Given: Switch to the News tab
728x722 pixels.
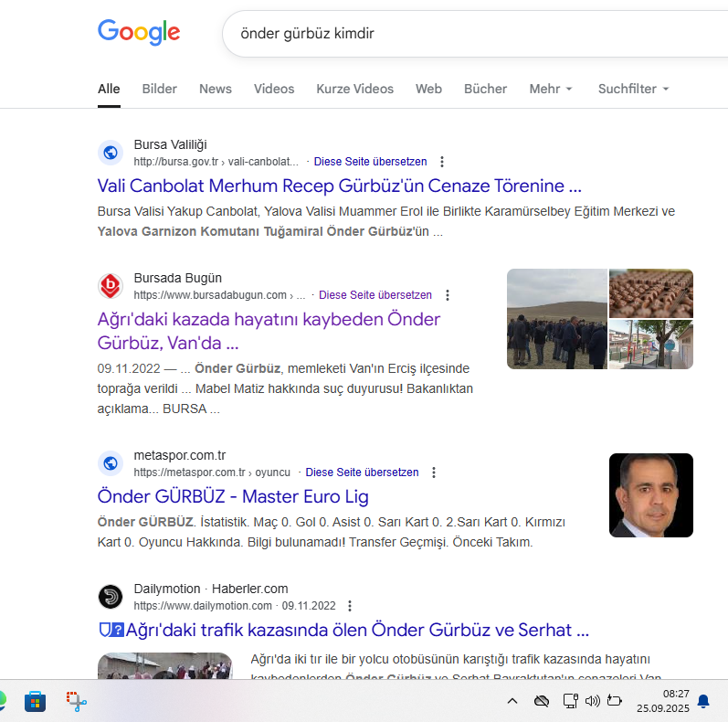Looking at the screenshot, I should [216, 89].
